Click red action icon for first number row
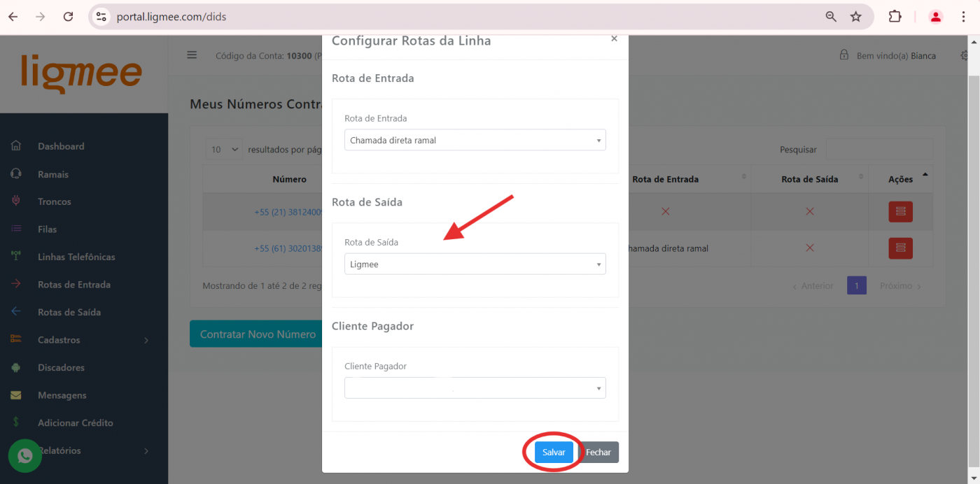This screenshot has height=484, width=980. (900, 211)
